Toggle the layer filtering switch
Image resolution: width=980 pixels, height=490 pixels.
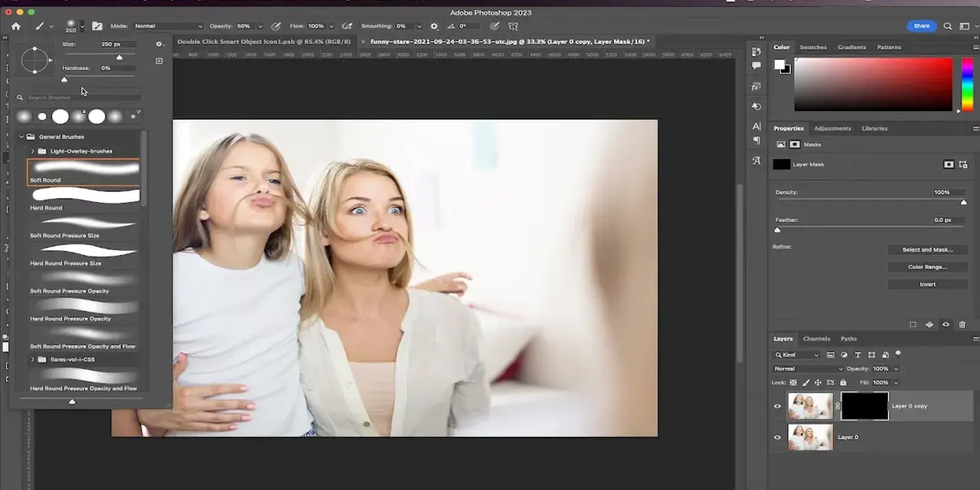click(898, 354)
